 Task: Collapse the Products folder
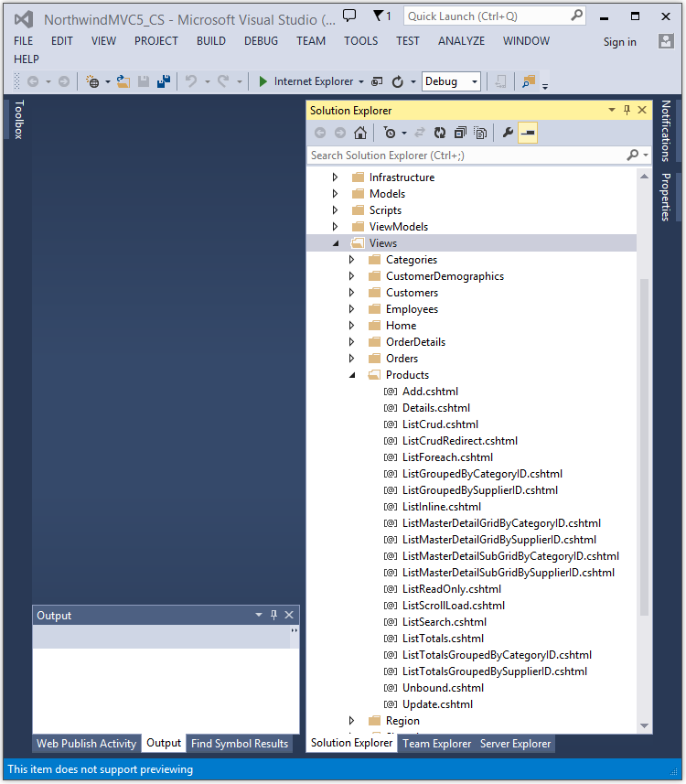pyautogui.click(x=352, y=375)
